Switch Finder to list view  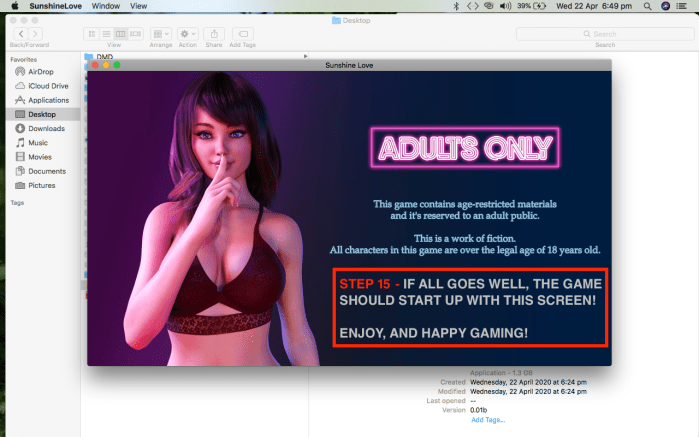pos(106,34)
